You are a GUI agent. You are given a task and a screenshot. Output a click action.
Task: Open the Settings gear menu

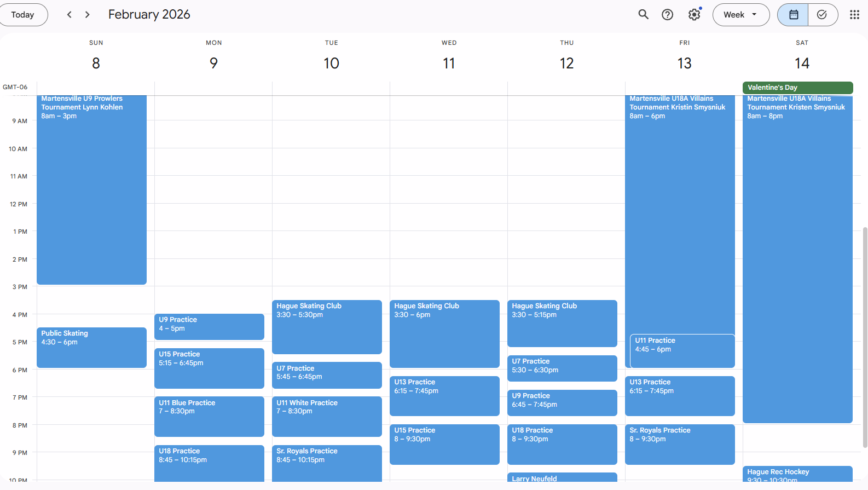(694, 15)
